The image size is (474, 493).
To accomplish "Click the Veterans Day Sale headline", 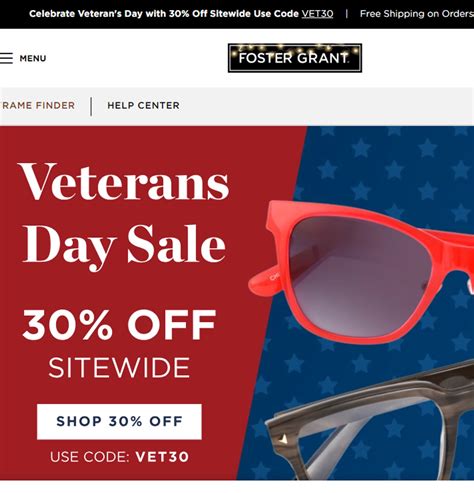I will coord(124,215).
